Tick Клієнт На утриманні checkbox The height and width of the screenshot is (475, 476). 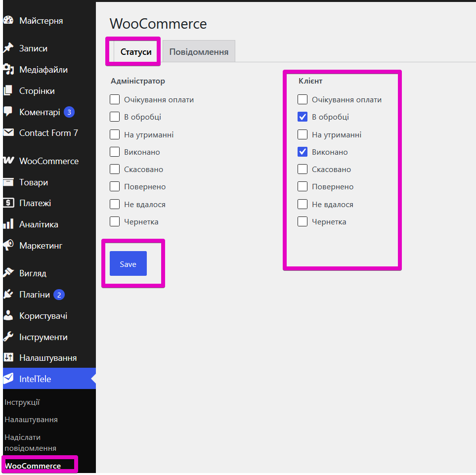(303, 134)
